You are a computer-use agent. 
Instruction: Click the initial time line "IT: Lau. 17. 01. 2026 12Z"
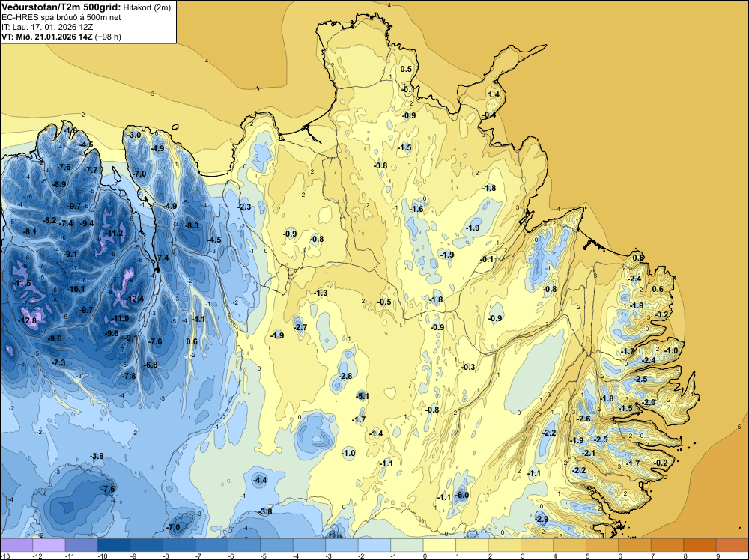click(x=47, y=27)
